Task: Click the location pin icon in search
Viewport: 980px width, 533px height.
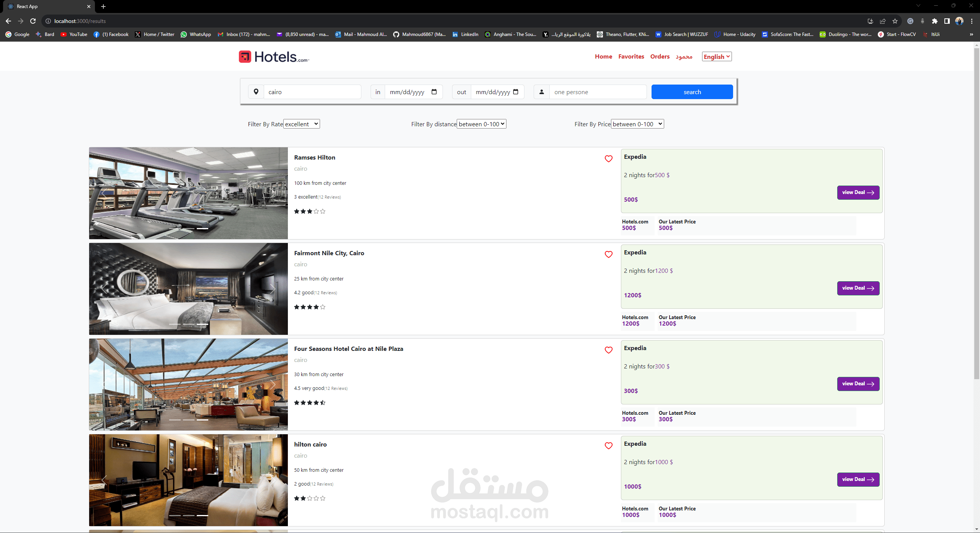Action: (256, 92)
